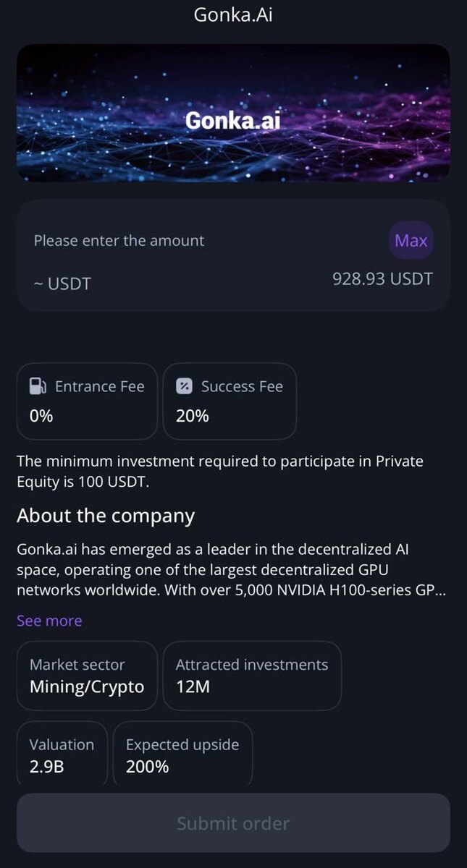The width and height of the screenshot is (467, 868).
Task: Click the Success Fee percent icon
Action: [185, 386]
